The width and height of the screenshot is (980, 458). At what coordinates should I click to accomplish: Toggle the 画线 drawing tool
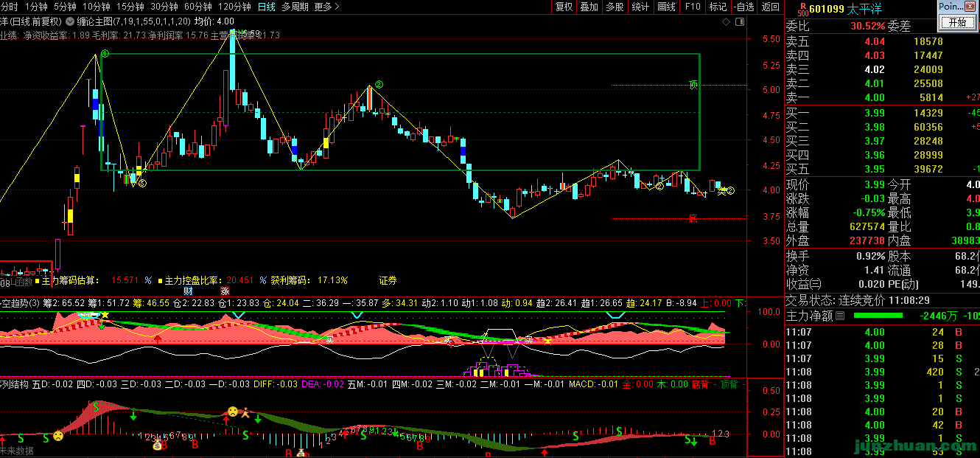(666, 7)
